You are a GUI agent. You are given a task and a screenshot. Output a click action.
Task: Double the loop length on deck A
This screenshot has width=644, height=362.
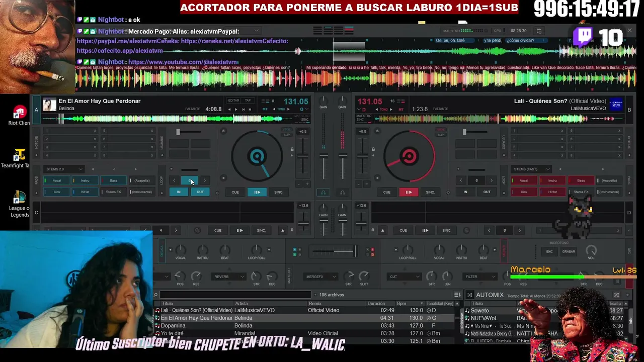(205, 180)
